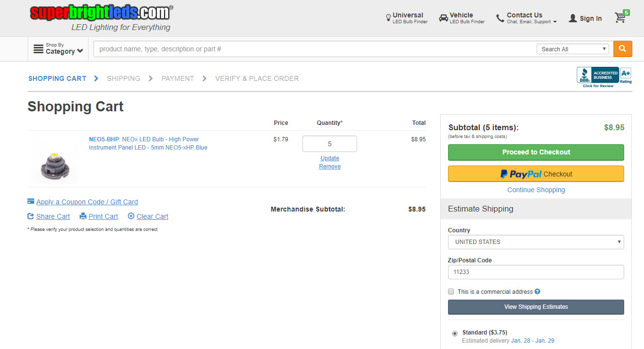The height and width of the screenshot is (349, 644).
Task: Click the shopping cart icon in header
Action: tap(620, 18)
